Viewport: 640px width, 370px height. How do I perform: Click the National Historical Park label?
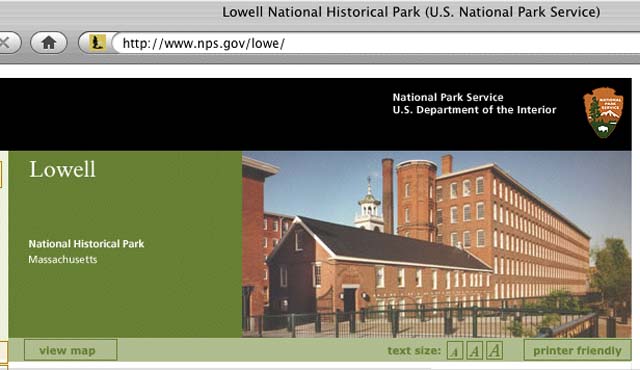click(86, 244)
